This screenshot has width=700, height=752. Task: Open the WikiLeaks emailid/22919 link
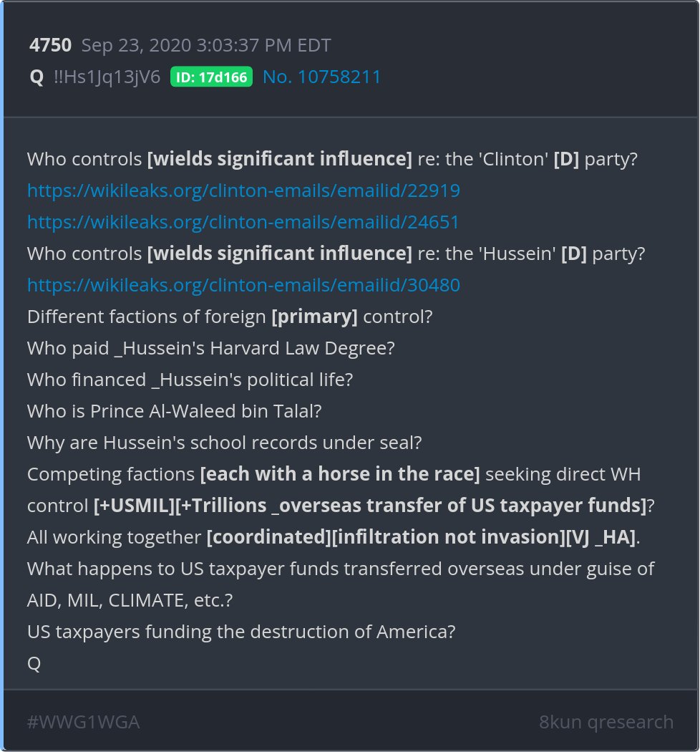(x=243, y=191)
